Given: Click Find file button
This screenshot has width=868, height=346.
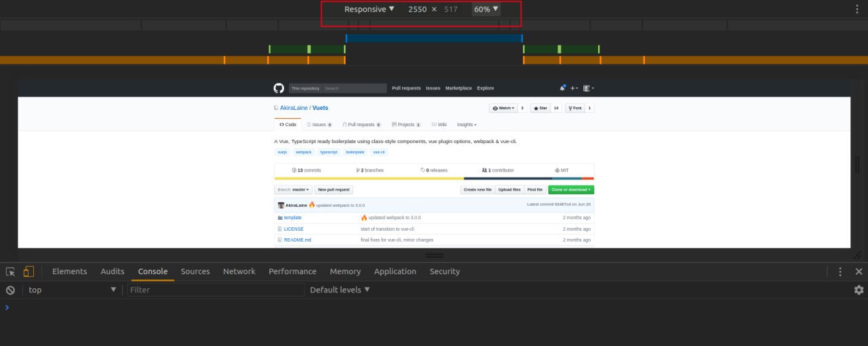Looking at the screenshot, I should point(535,190).
